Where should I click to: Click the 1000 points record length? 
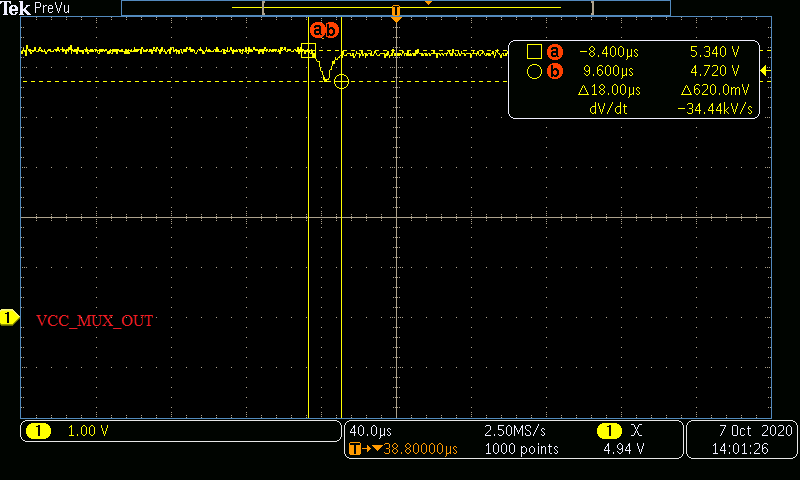(521, 449)
